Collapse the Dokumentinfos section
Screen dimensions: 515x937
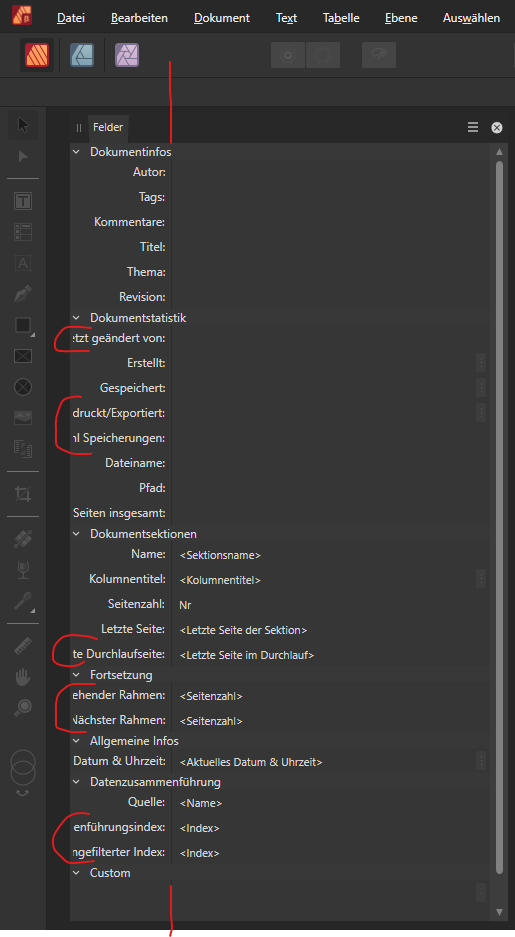coord(76,152)
